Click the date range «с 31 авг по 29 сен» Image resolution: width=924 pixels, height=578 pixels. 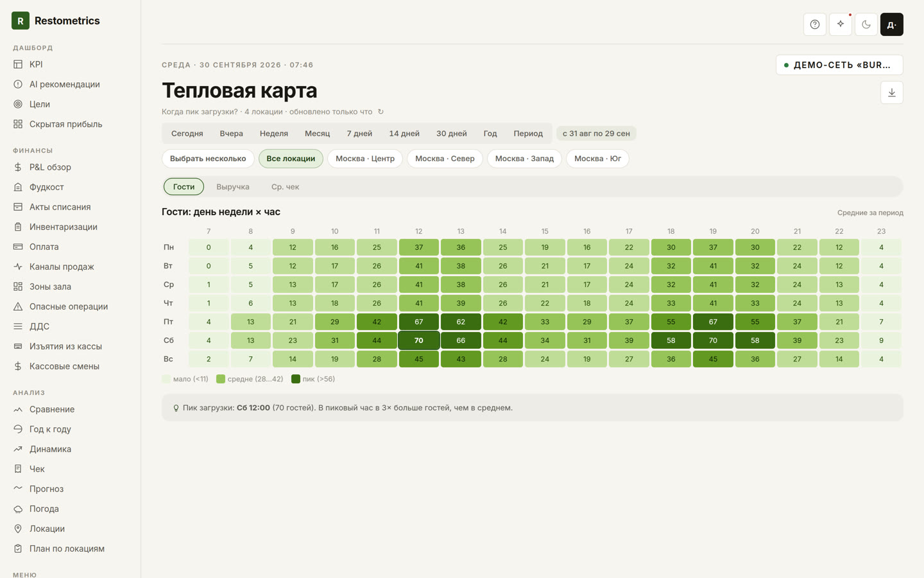(596, 134)
